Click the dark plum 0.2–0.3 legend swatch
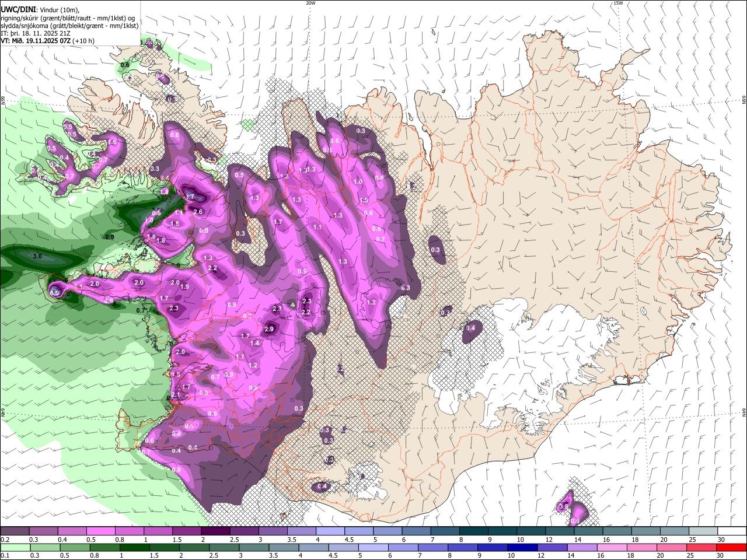The image size is (747, 560). [15, 531]
